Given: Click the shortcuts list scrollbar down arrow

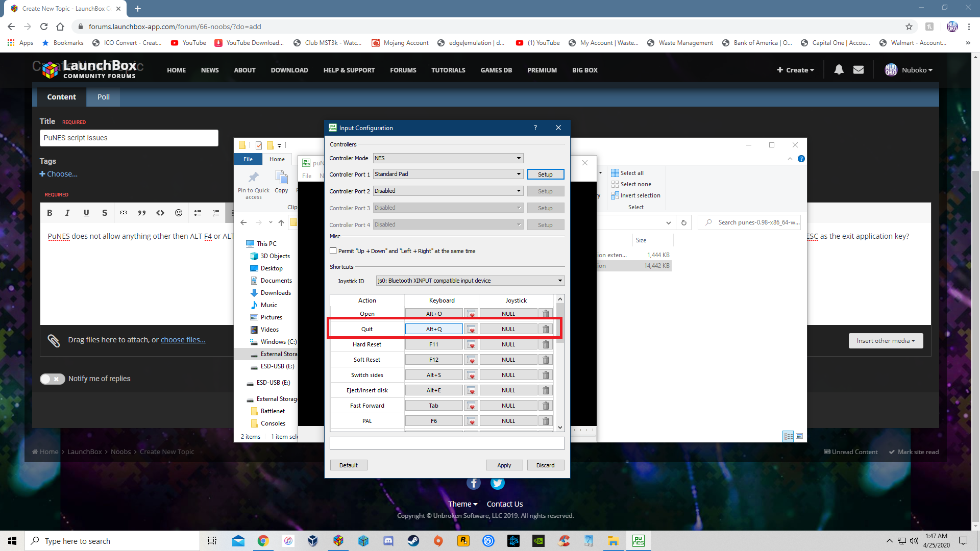Looking at the screenshot, I should 560,428.
